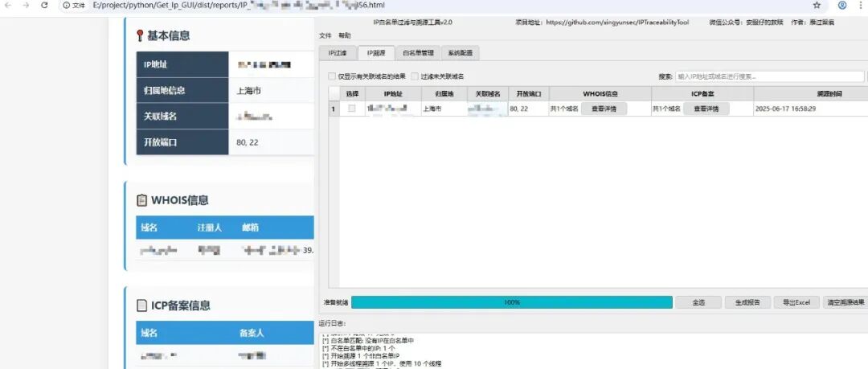868x369 pixels.
Task: Open the 文件 menu in the tool
Action: pyautogui.click(x=325, y=35)
